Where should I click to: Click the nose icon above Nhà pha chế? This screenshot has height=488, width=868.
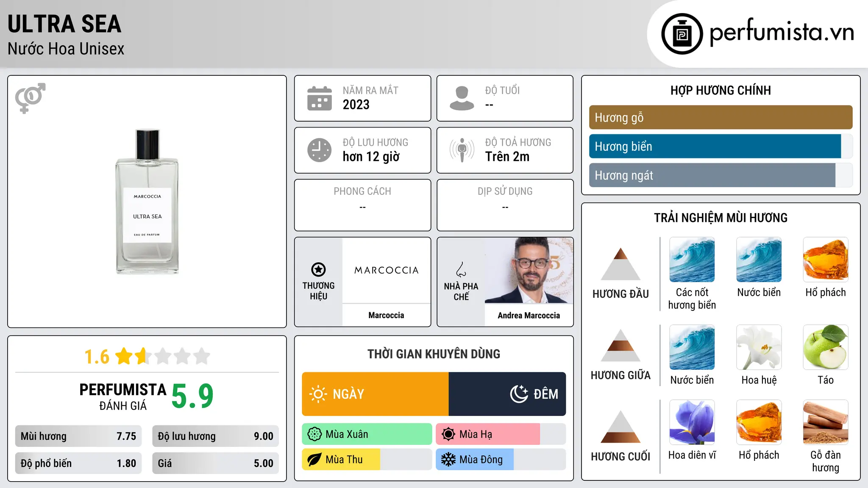(461, 269)
